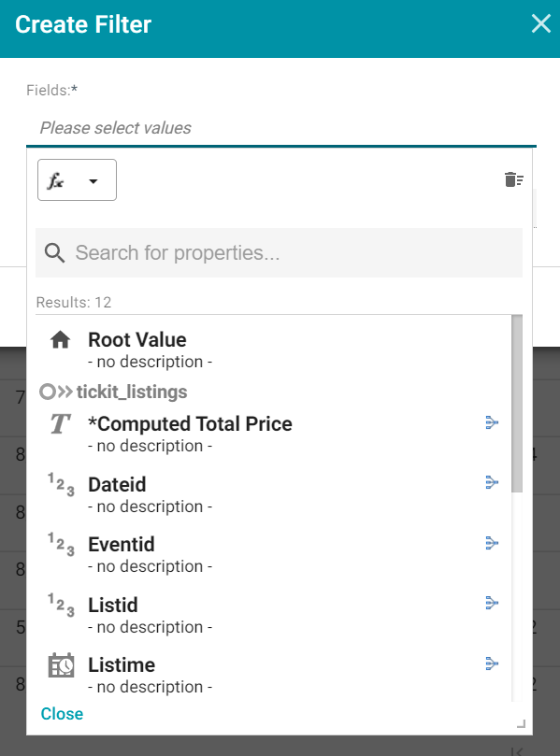Image resolution: width=560 pixels, height=756 pixels.
Task: Click the Fields select values box
Action: coord(281,128)
